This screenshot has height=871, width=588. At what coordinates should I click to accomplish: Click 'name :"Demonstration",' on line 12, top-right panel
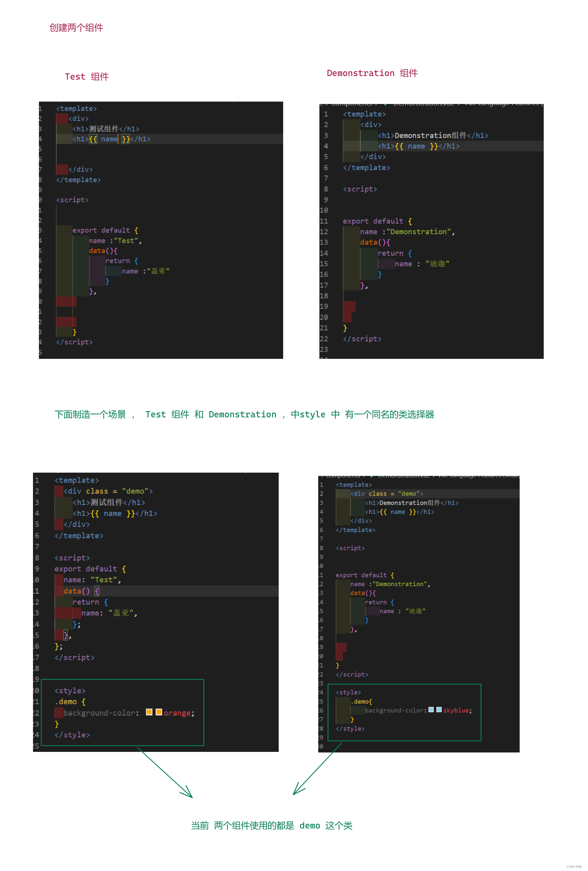pos(407,232)
